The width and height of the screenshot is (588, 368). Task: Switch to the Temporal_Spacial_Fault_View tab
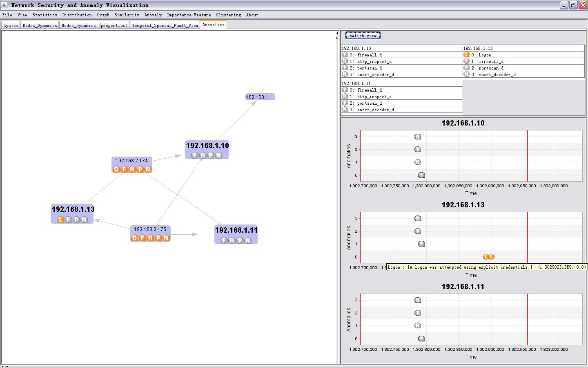pyautogui.click(x=165, y=25)
